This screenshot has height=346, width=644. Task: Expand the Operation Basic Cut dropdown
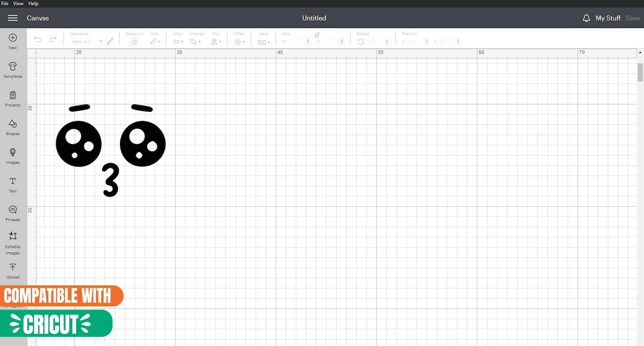click(87, 41)
